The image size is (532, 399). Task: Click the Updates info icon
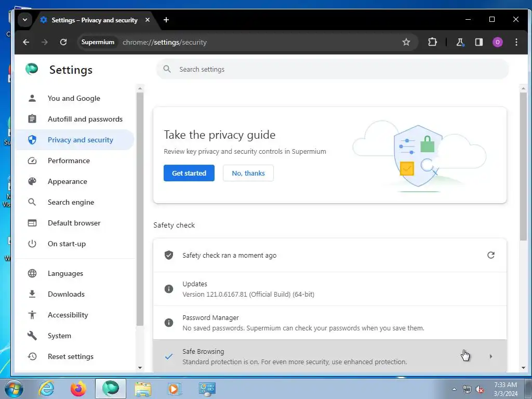(169, 289)
